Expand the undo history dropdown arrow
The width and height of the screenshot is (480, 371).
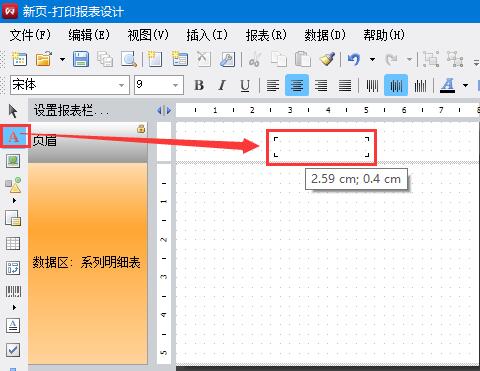pos(372,60)
